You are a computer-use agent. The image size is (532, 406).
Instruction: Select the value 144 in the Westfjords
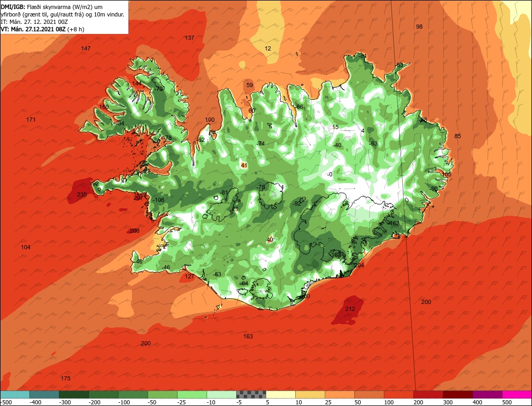137,84
